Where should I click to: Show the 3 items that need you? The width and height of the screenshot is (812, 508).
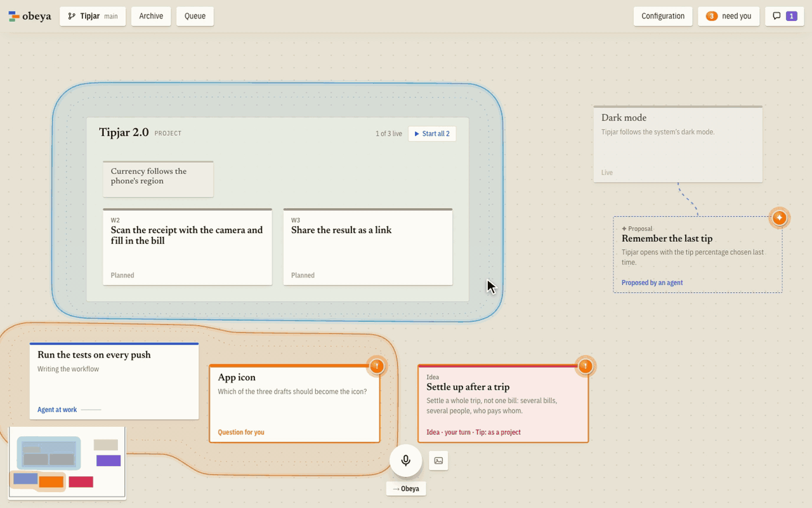click(728, 16)
